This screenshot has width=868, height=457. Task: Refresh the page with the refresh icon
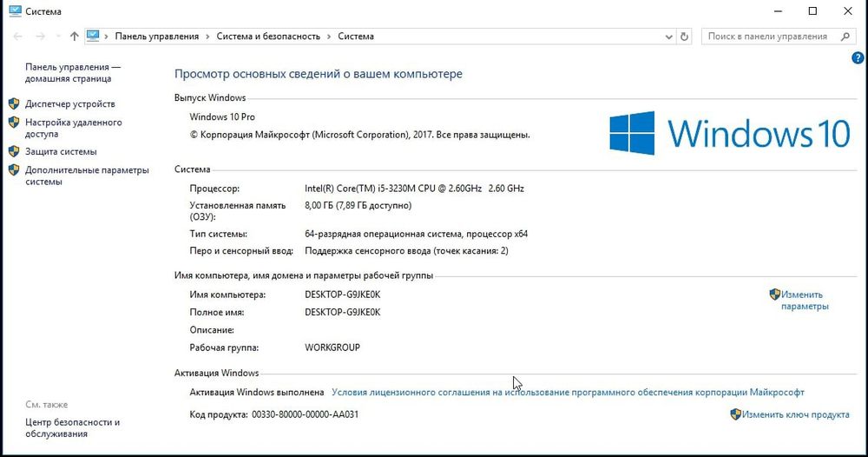(684, 36)
